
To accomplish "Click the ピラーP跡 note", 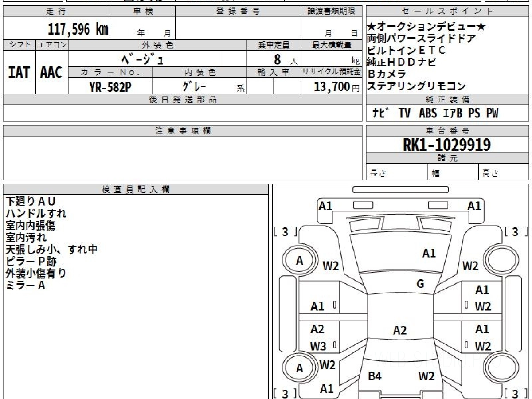I will [31, 261].
